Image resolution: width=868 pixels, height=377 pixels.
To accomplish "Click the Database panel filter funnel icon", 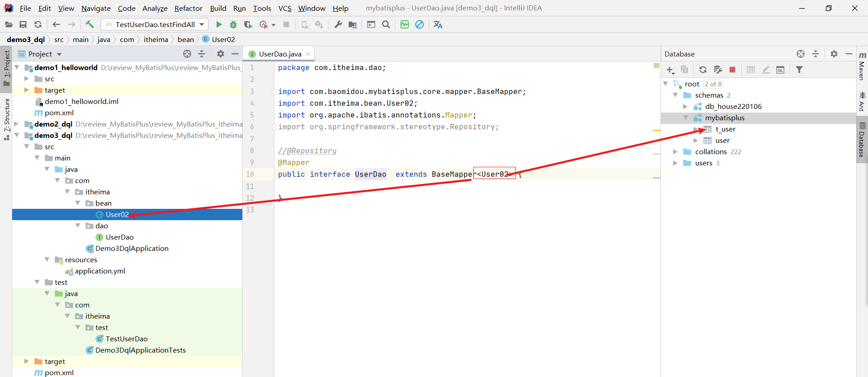I will (799, 70).
